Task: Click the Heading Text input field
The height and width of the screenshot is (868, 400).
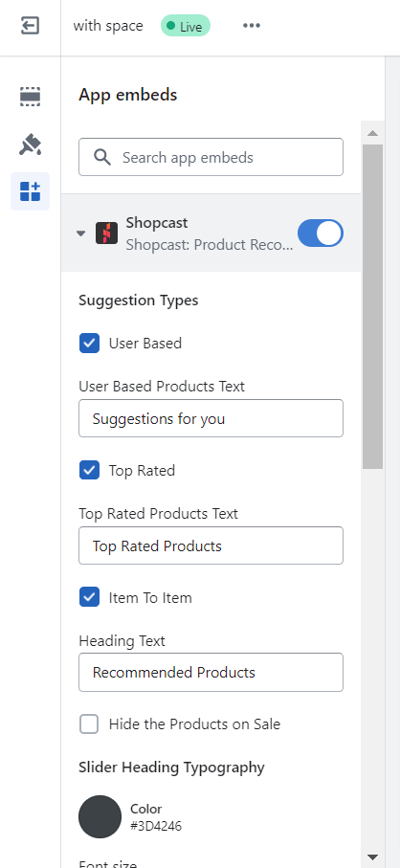Action: (x=211, y=673)
